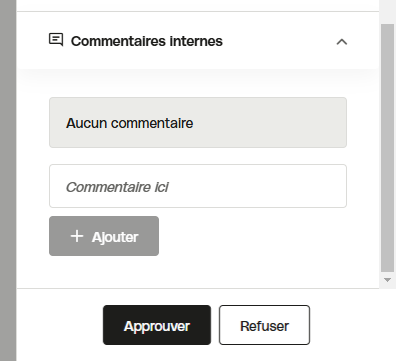Focus the Commentaire ici input field
The height and width of the screenshot is (361, 396).
coord(198,186)
